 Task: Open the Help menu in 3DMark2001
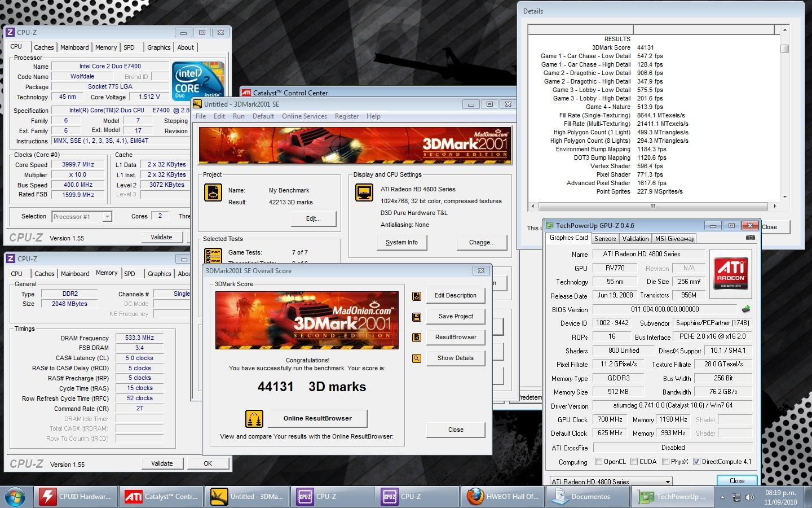point(373,116)
